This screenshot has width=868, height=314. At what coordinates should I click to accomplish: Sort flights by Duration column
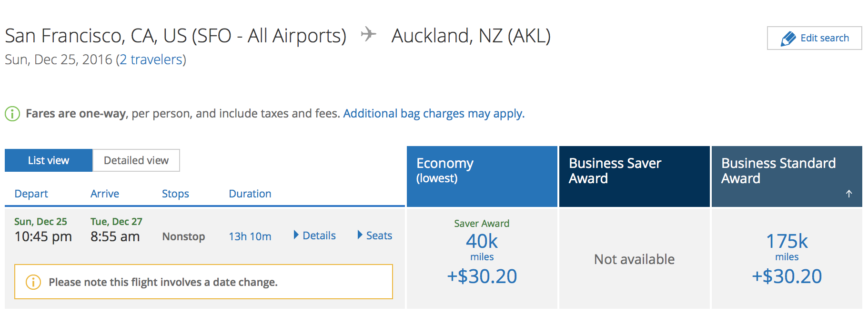click(250, 194)
